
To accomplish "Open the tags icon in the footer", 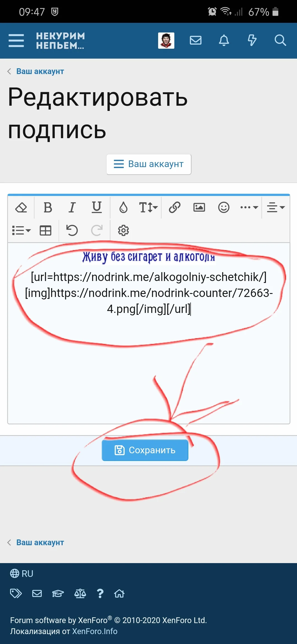I will (16, 593).
